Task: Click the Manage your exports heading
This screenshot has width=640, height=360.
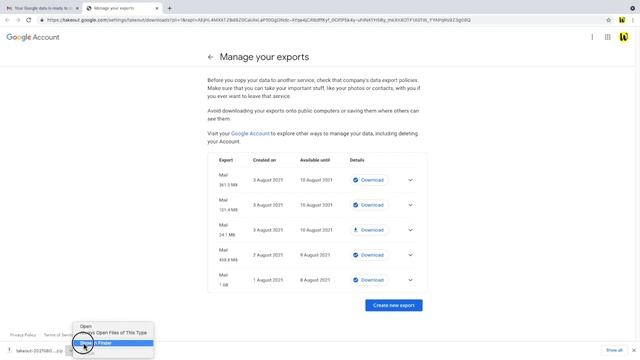Action: tap(264, 57)
